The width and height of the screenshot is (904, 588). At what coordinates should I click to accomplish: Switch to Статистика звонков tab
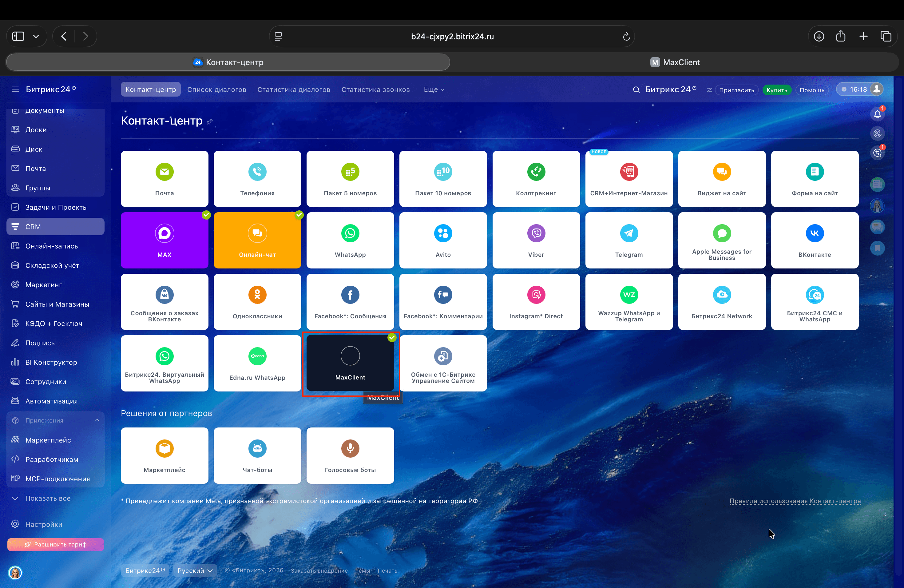pyautogui.click(x=375, y=89)
